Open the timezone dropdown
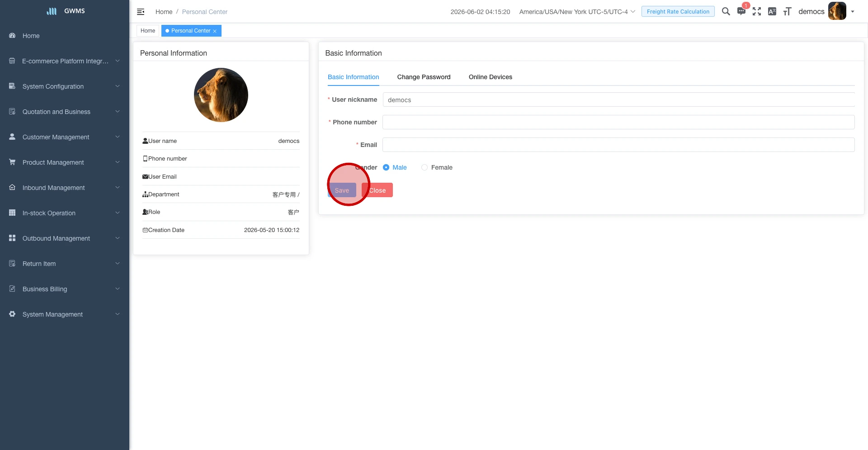Image resolution: width=868 pixels, height=450 pixels. [x=577, y=12]
